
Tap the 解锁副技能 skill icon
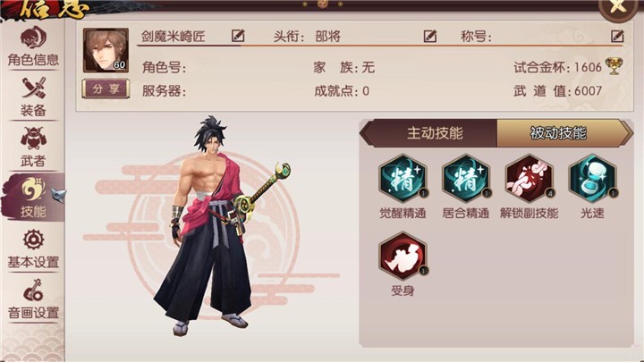pyautogui.click(x=529, y=179)
